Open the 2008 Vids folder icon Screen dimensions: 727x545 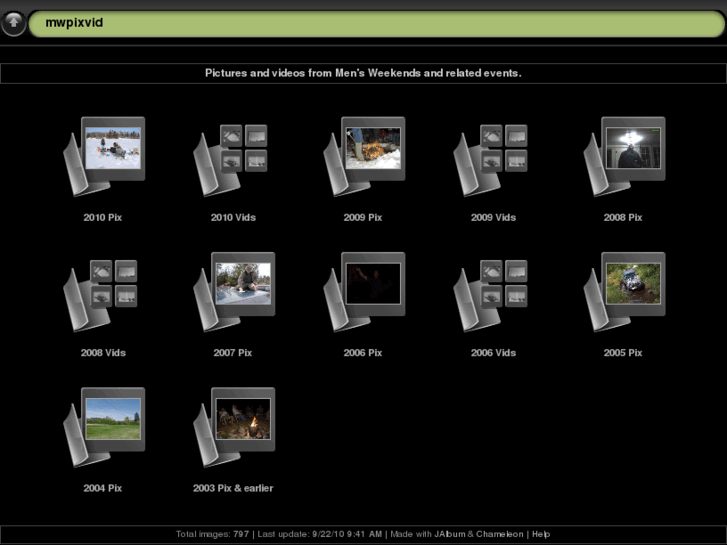104,291
